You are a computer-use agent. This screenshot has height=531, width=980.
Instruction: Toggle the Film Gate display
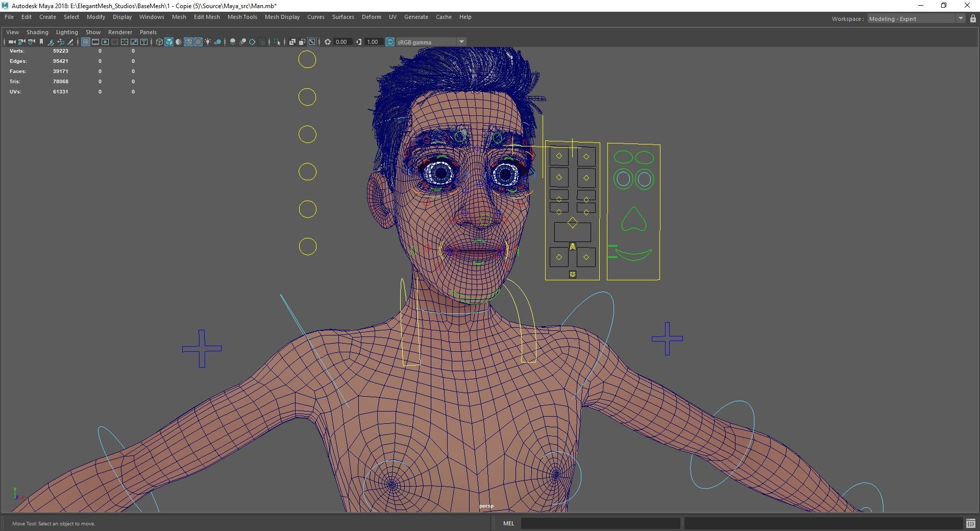pyautogui.click(x=95, y=42)
